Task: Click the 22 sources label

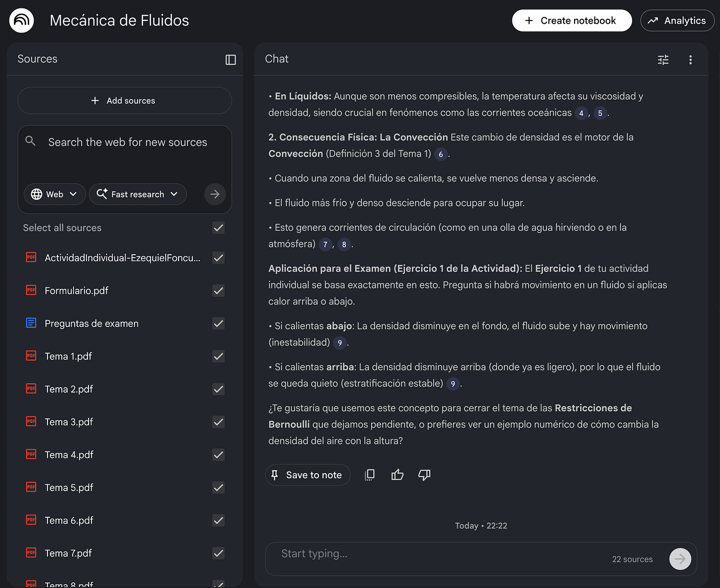Action: coord(632,559)
